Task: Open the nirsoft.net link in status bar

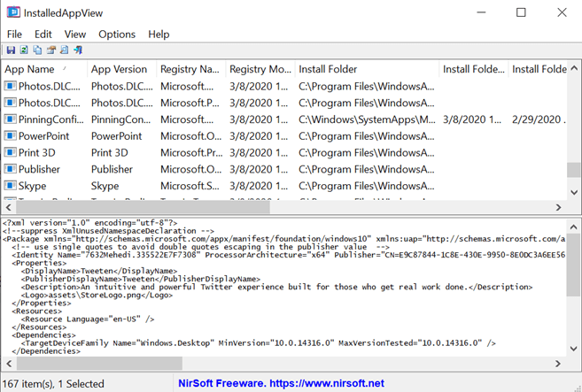Action: (327, 383)
